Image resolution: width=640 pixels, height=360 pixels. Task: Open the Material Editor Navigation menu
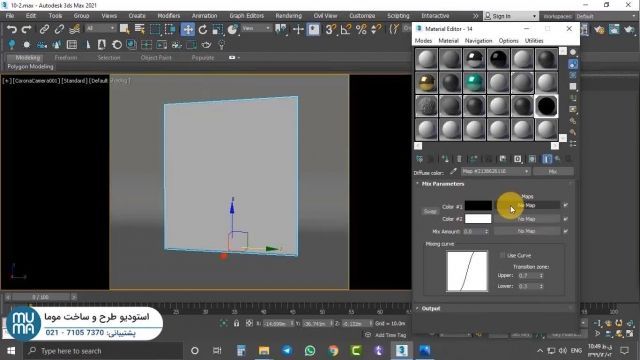pos(478,41)
